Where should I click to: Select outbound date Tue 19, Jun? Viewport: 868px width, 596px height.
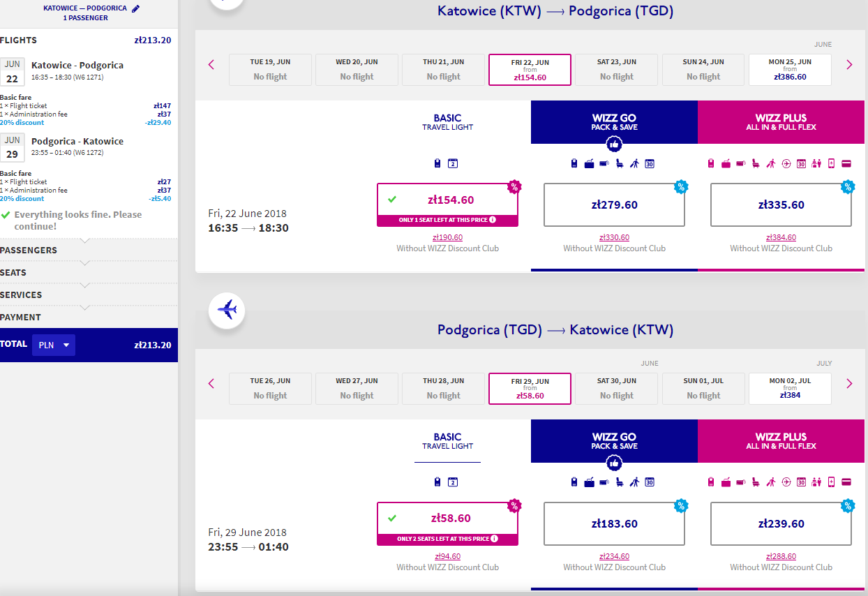(x=270, y=70)
